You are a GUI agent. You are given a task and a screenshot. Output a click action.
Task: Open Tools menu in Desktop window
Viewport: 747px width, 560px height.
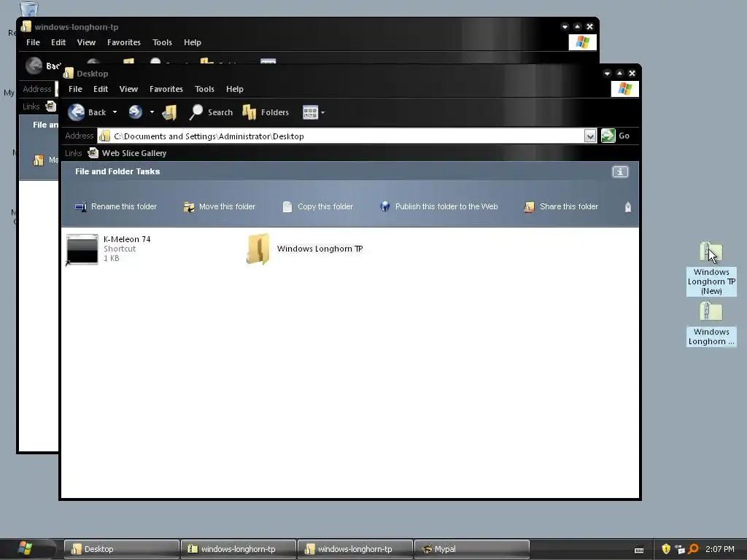click(204, 89)
